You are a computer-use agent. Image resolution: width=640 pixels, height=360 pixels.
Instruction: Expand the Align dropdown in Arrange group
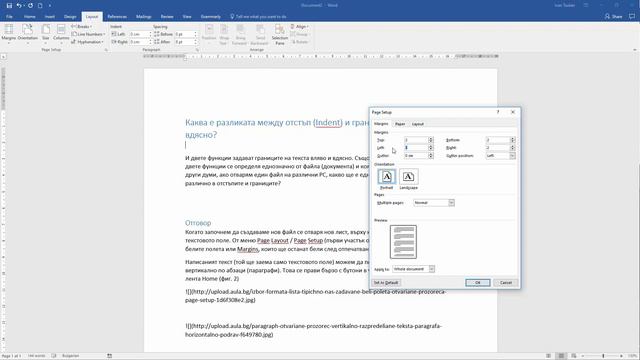click(300, 27)
